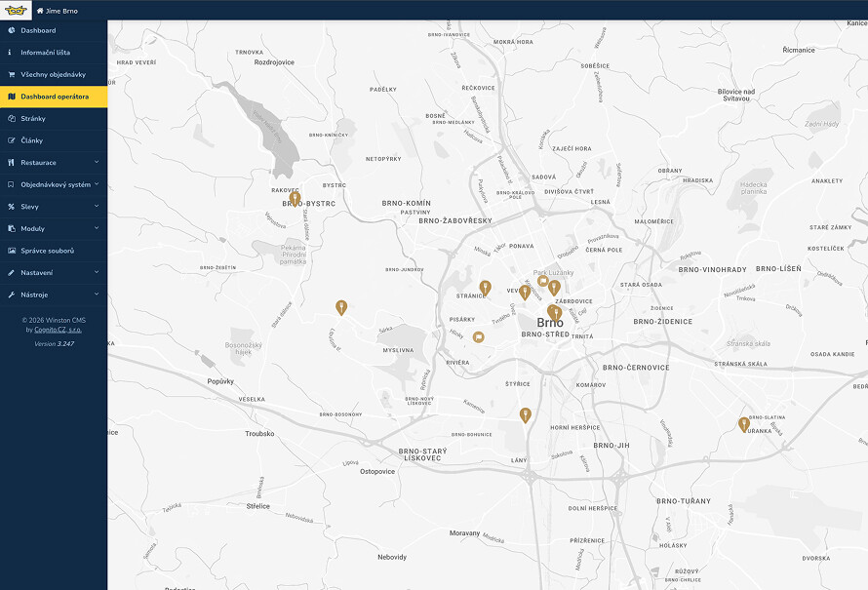The height and width of the screenshot is (590, 868).
Task: Open Informační lišta page
Action: click(47, 52)
